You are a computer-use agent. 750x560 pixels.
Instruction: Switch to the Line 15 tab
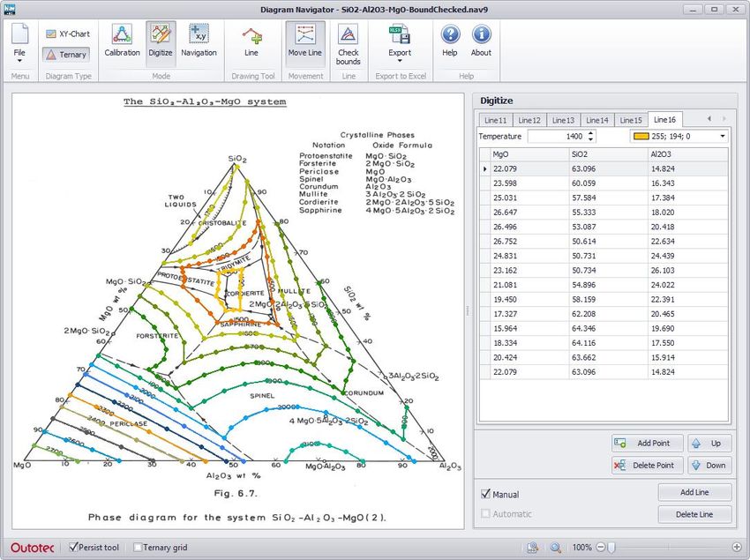coord(631,120)
